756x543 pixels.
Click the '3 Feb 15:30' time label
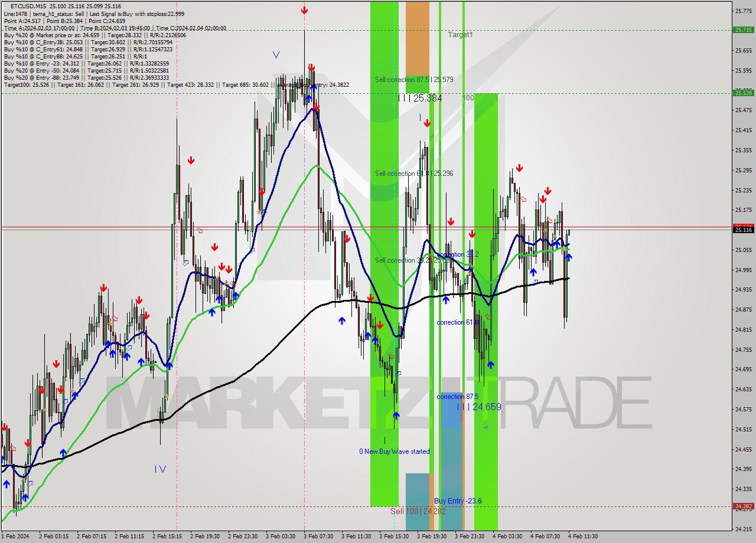pos(394,537)
